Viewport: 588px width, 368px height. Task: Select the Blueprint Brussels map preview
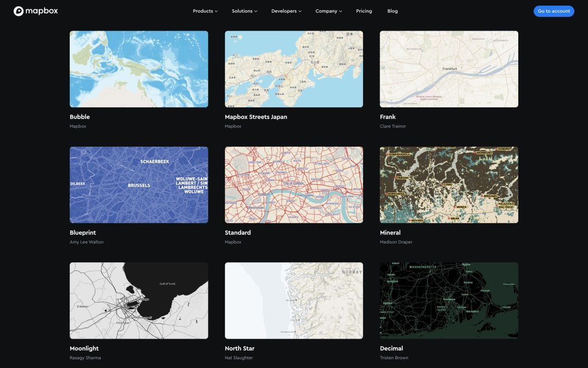click(x=139, y=185)
